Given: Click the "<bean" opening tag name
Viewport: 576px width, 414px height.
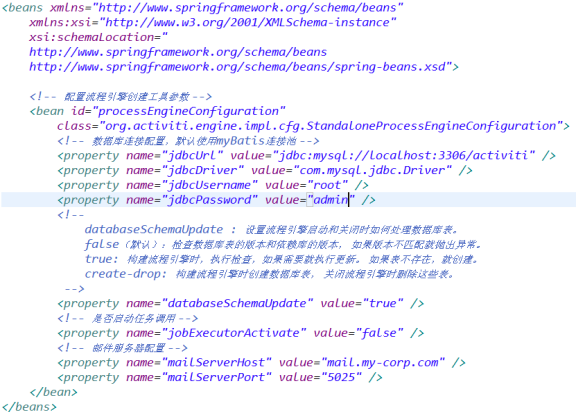Looking at the screenshot, I should pos(47,111).
